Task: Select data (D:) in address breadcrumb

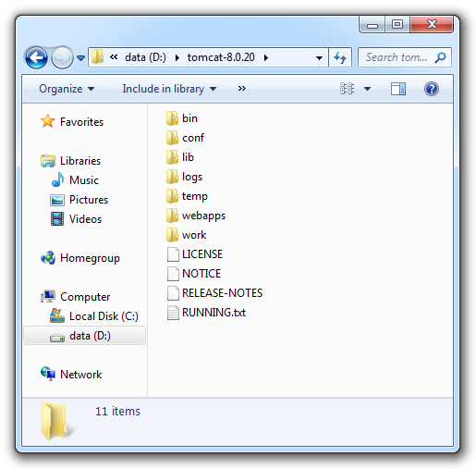Action: [145, 57]
